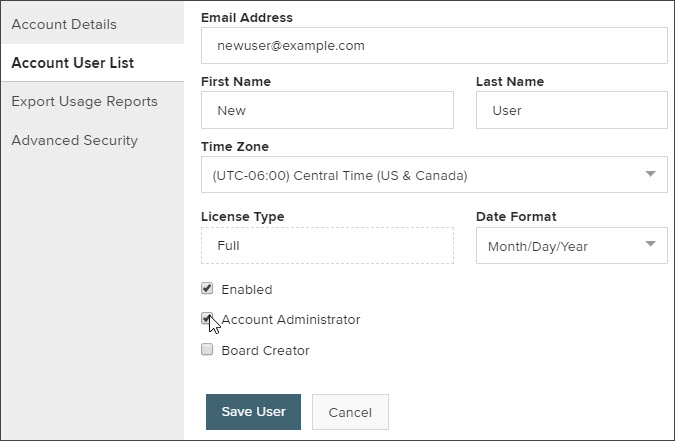The width and height of the screenshot is (675, 441).
Task: Go to Advanced Security settings
Action: [x=74, y=140]
